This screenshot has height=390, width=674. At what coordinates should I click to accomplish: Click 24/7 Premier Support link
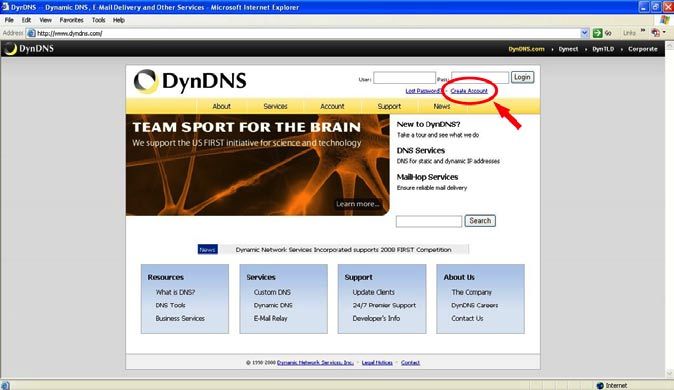pyautogui.click(x=384, y=305)
